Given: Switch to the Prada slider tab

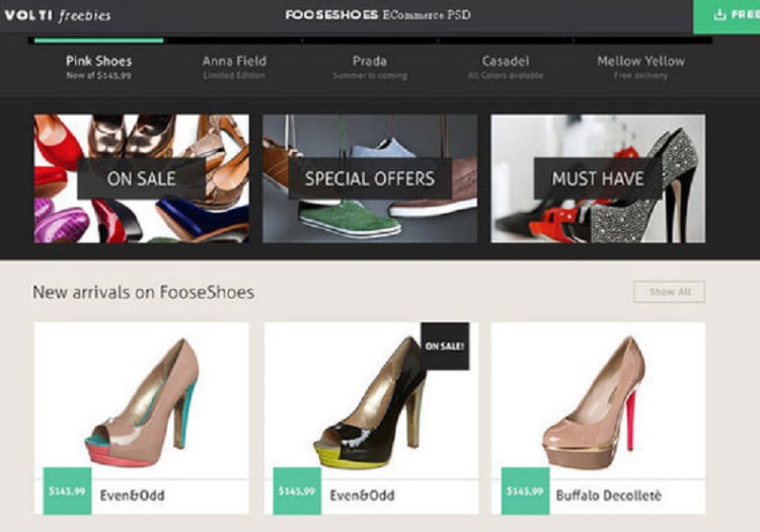Looking at the screenshot, I should tap(370, 66).
